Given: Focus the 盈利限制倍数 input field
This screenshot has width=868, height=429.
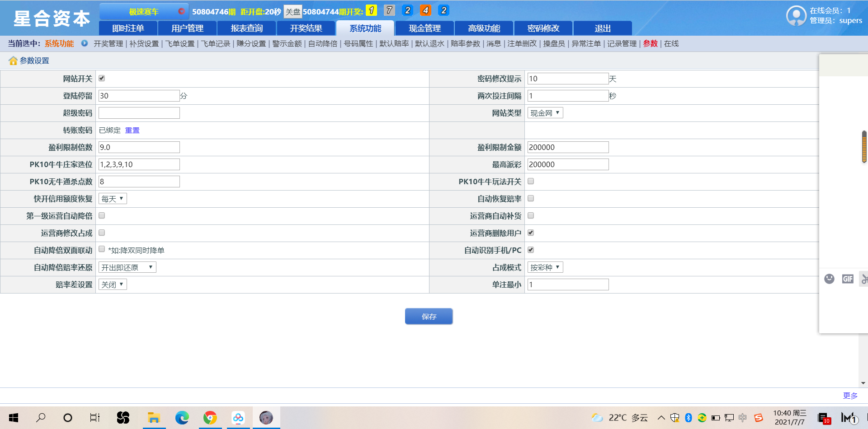Looking at the screenshot, I should (x=139, y=147).
